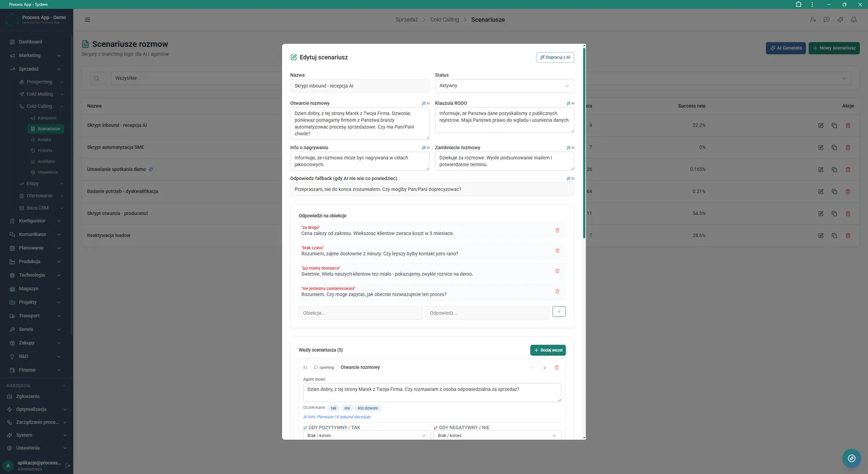Click the "kto dzwoni" expected tag
The width and height of the screenshot is (868, 474).
pyautogui.click(x=368, y=408)
